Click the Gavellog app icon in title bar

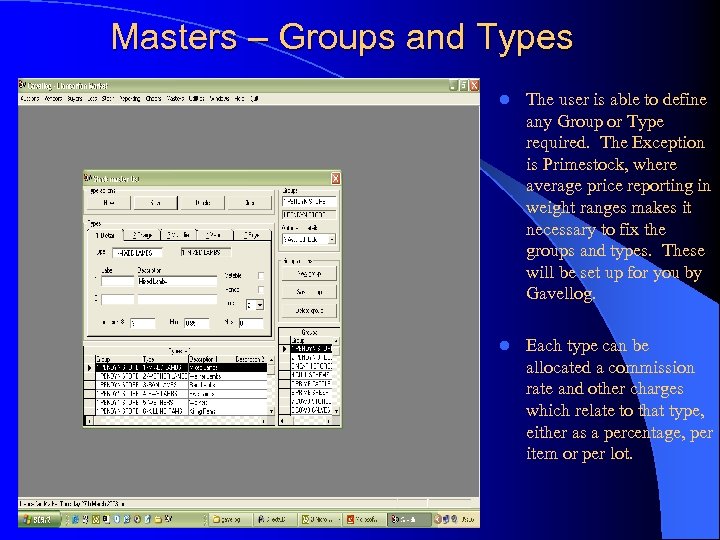22,85
